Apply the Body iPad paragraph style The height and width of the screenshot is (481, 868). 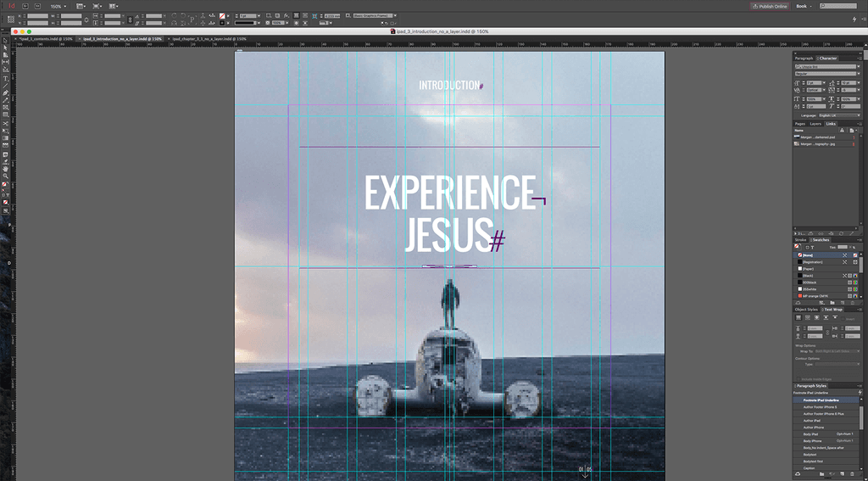click(812, 433)
